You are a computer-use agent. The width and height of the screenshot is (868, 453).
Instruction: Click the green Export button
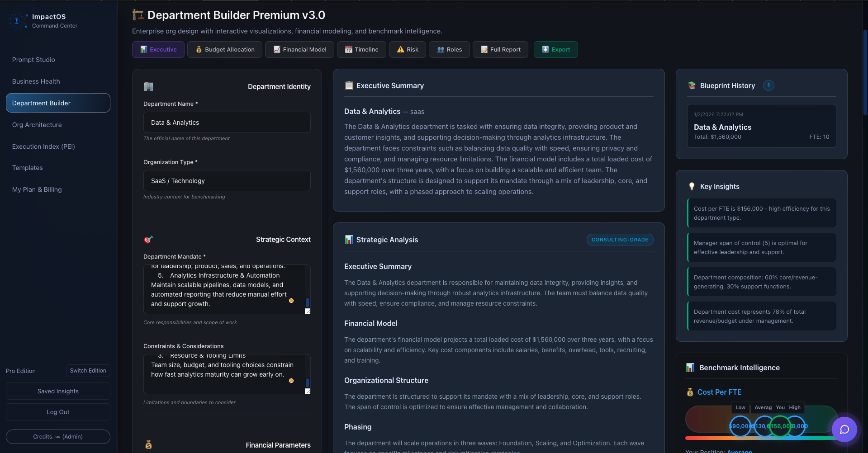point(555,49)
